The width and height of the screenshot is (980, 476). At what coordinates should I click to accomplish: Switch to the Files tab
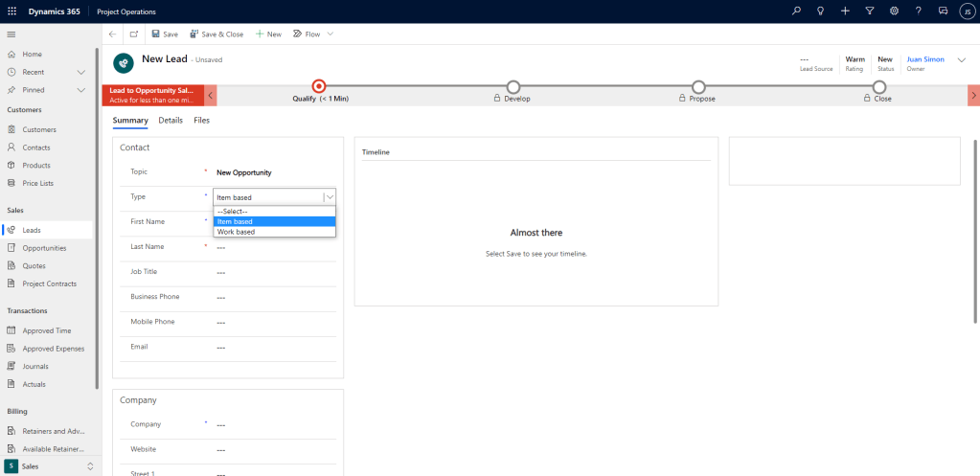201,121
